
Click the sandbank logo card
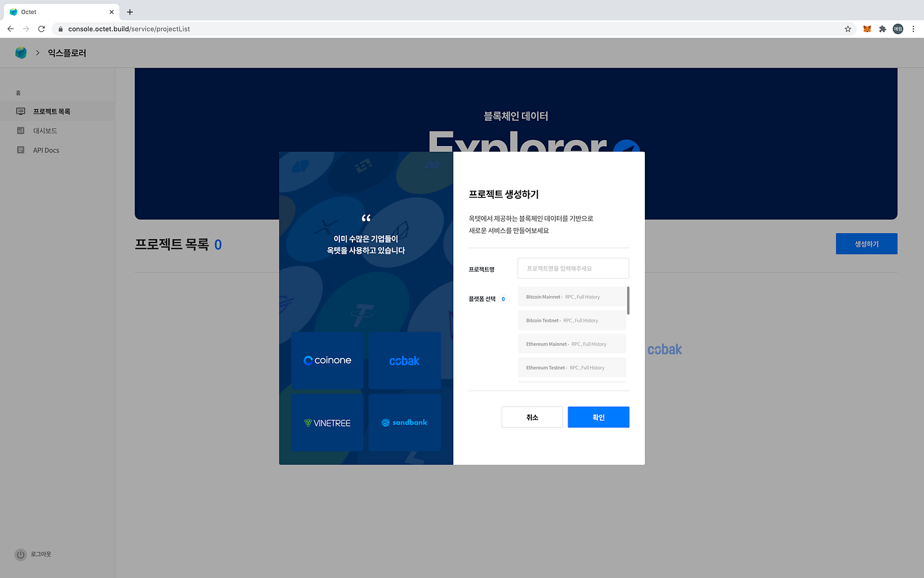[405, 423]
